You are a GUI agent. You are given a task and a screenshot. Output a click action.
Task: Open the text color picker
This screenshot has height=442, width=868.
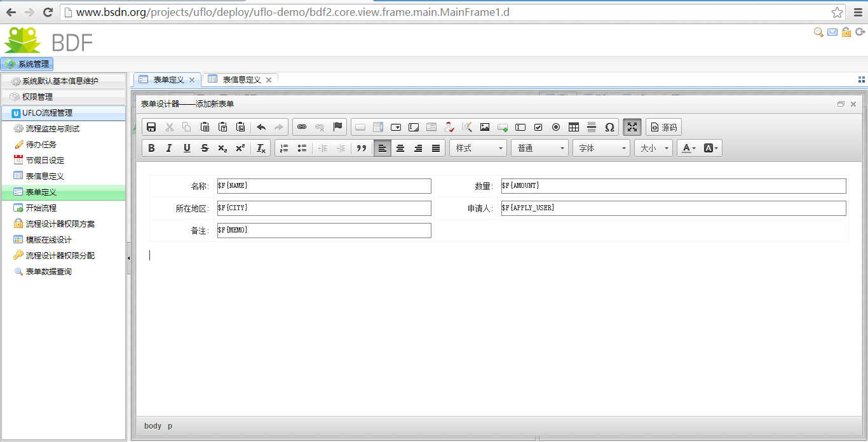688,148
